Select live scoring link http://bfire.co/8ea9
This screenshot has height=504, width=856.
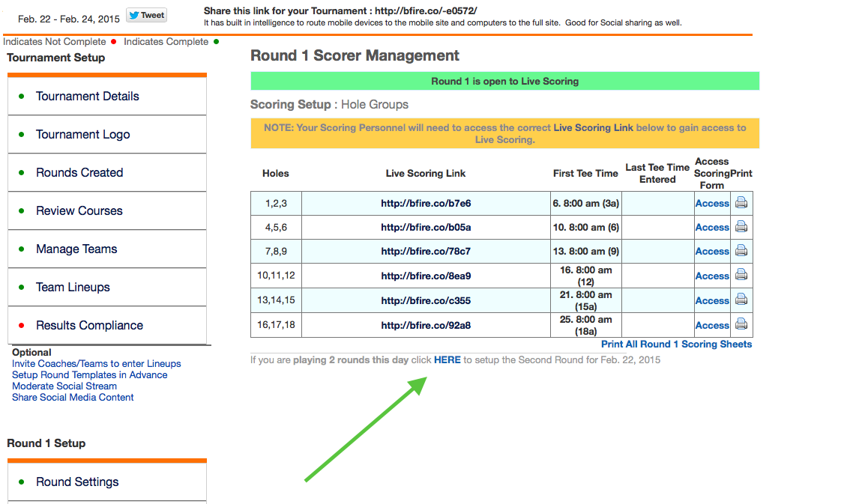tap(426, 276)
